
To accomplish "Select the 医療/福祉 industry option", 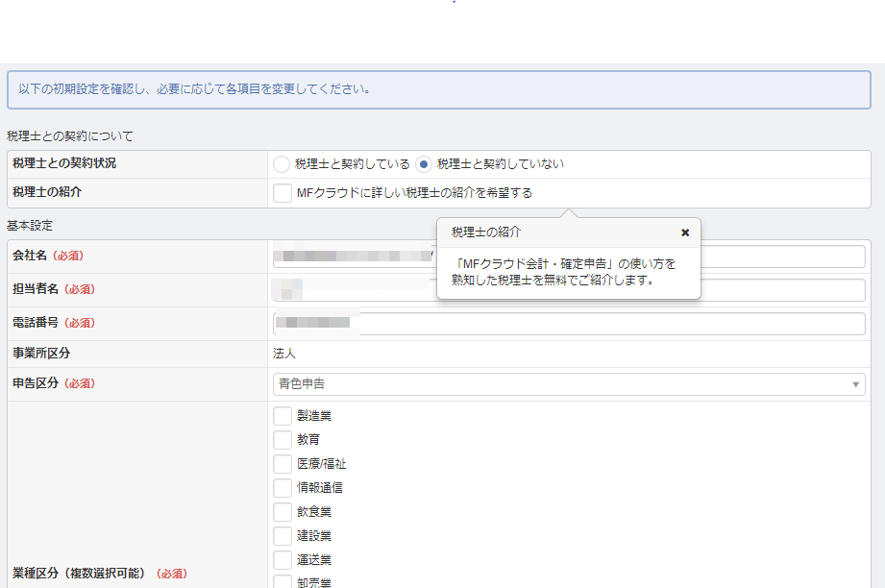I will 283,463.
